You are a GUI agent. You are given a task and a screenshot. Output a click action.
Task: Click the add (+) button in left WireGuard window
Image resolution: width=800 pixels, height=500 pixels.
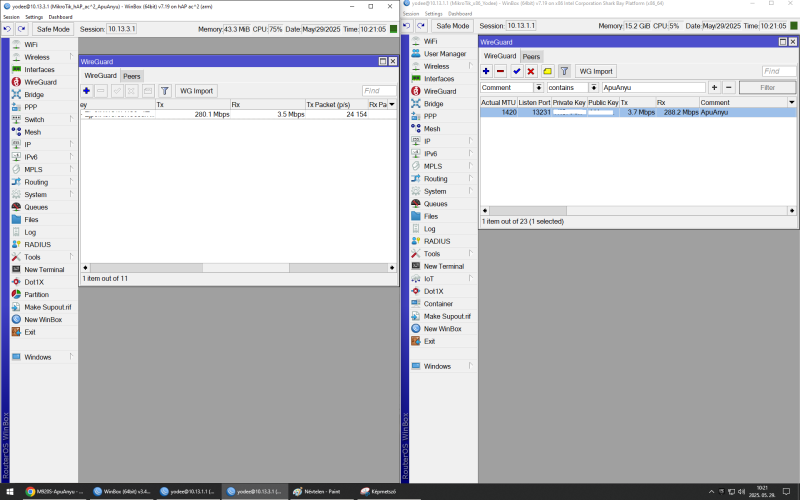tap(87, 91)
